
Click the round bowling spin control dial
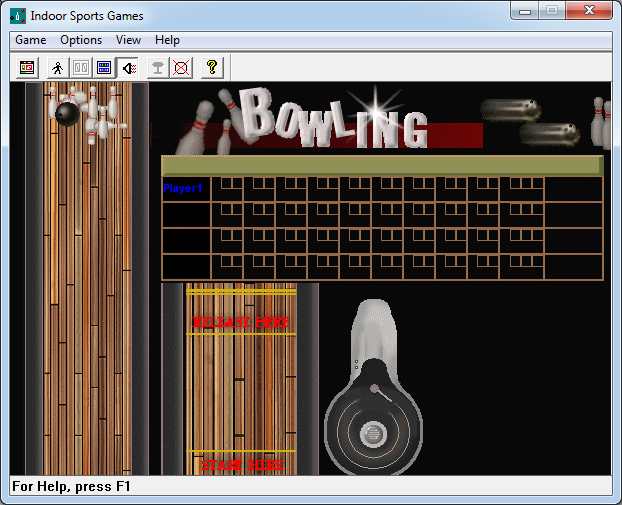coord(371,433)
